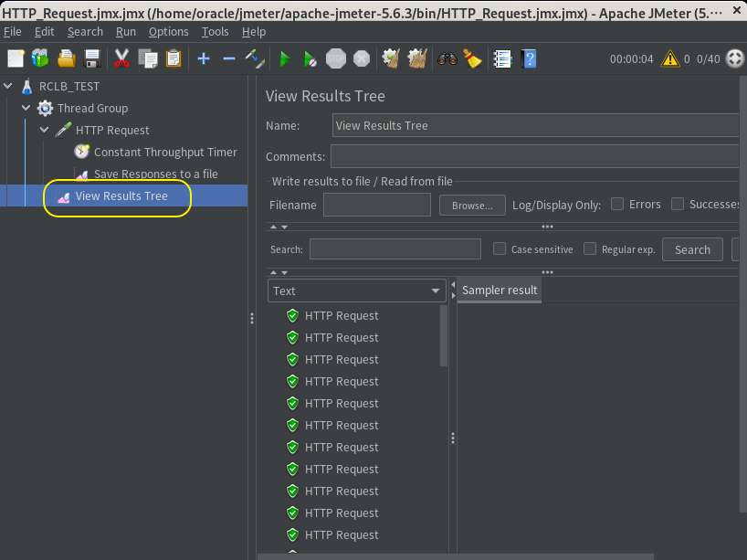The height and width of the screenshot is (560, 747).
Task: Switch to the Sampler result tab
Action: [x=499, y=290]
